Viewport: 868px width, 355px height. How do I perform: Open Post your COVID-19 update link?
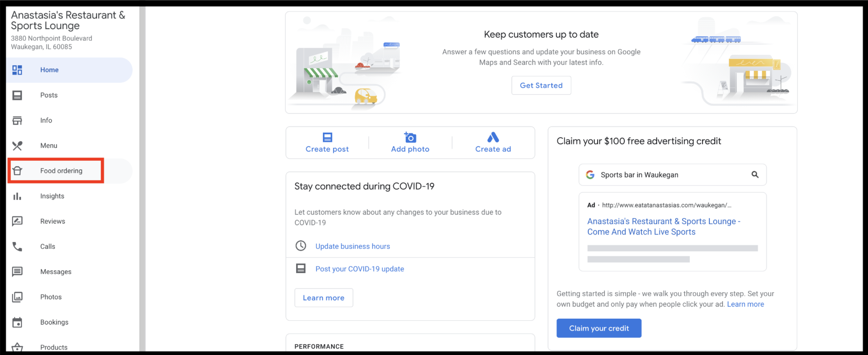click(x=360, y=268)
